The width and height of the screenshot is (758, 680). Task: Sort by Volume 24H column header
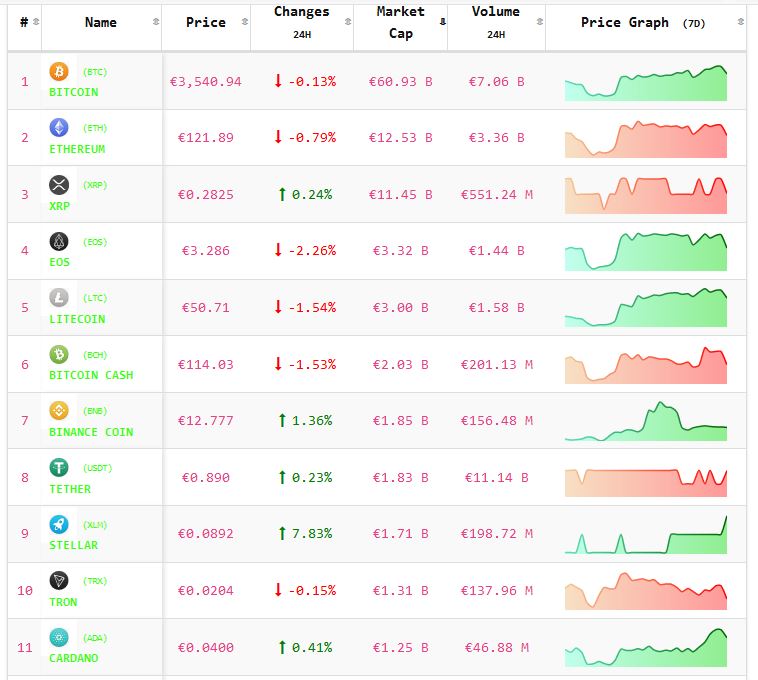[496, 22]
